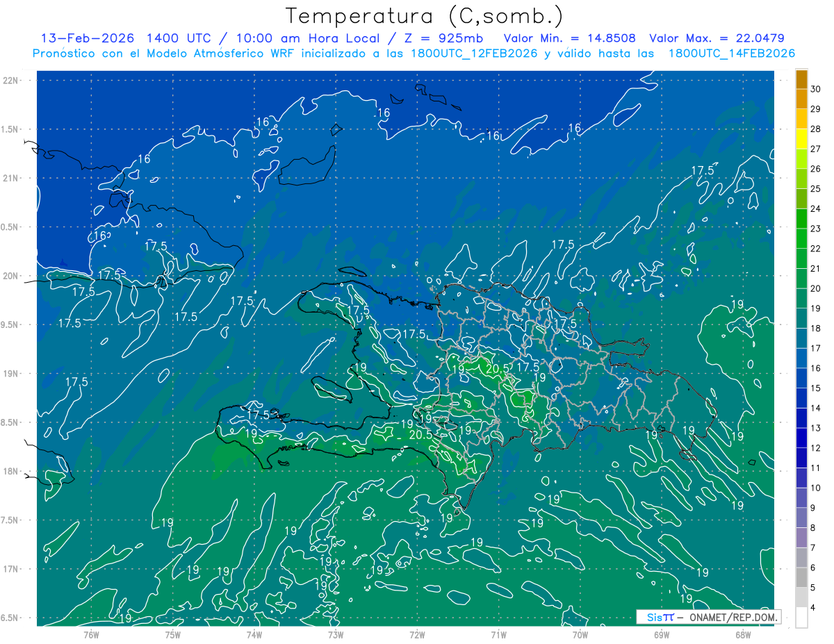Click the "Valor Max. = 22.0479" value
The width and height of the screenshot is (834, 644).
pos(717,38)
